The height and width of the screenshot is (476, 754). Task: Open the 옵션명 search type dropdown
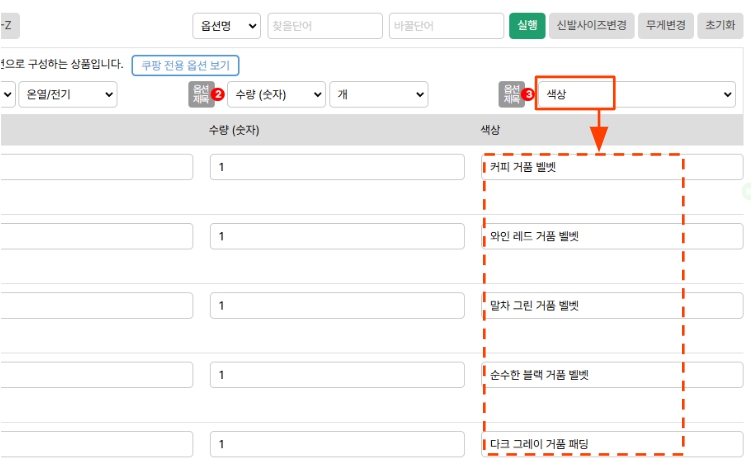click(x=226, y=26)
